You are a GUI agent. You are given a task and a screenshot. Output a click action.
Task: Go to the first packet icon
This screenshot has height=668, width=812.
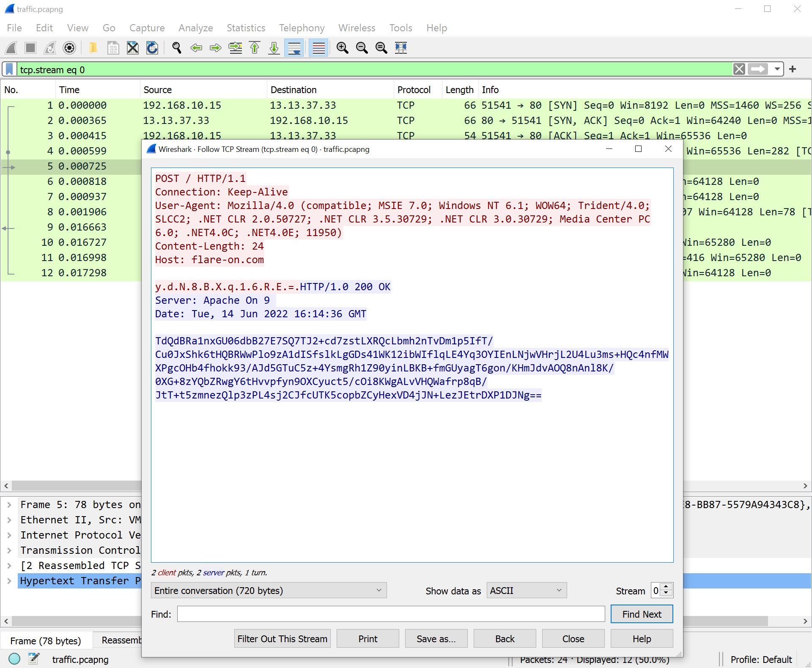point(255,48)
